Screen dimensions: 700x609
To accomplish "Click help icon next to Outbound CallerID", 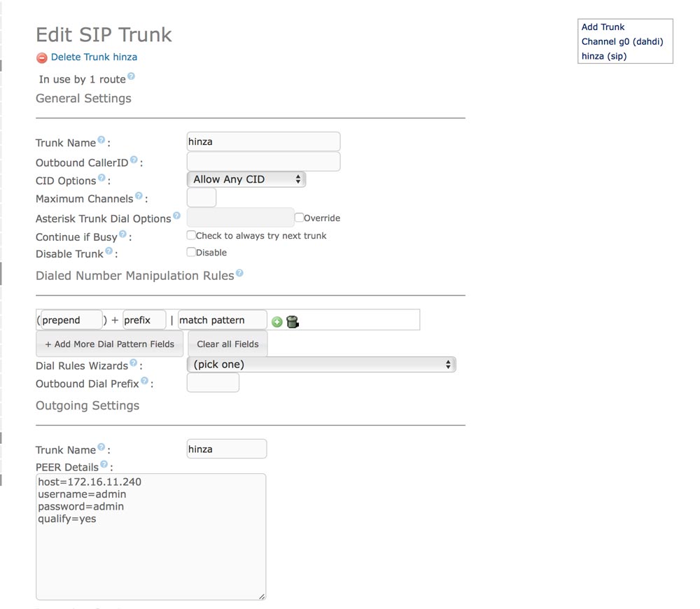I will 134,160.
